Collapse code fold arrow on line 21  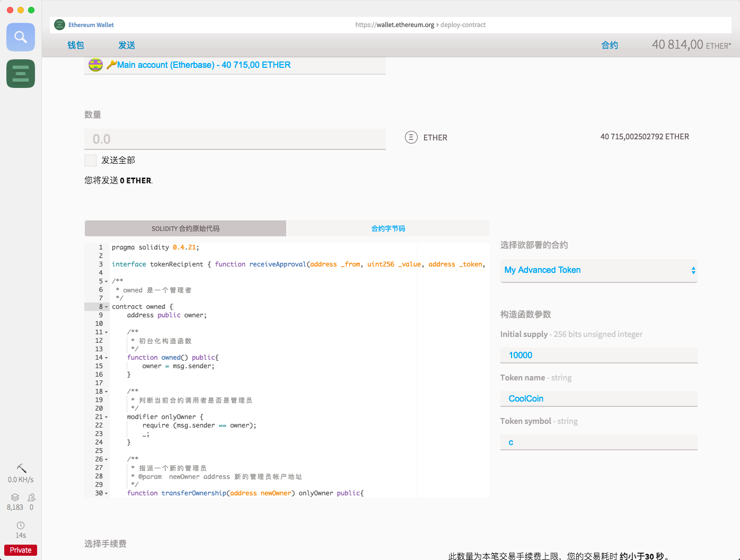click(x=106, y=417)
